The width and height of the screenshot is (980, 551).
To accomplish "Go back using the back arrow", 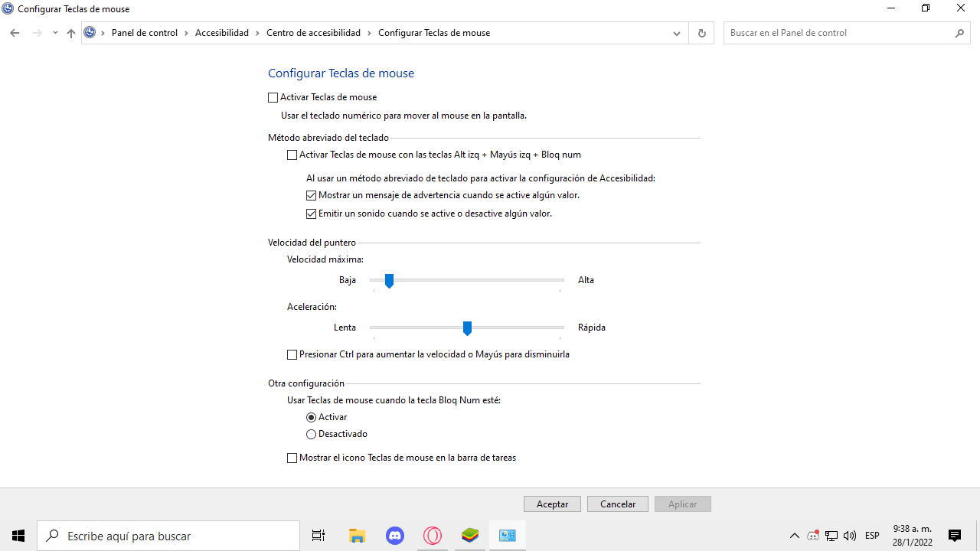I will pyautogui.click(x=15, y=33).
